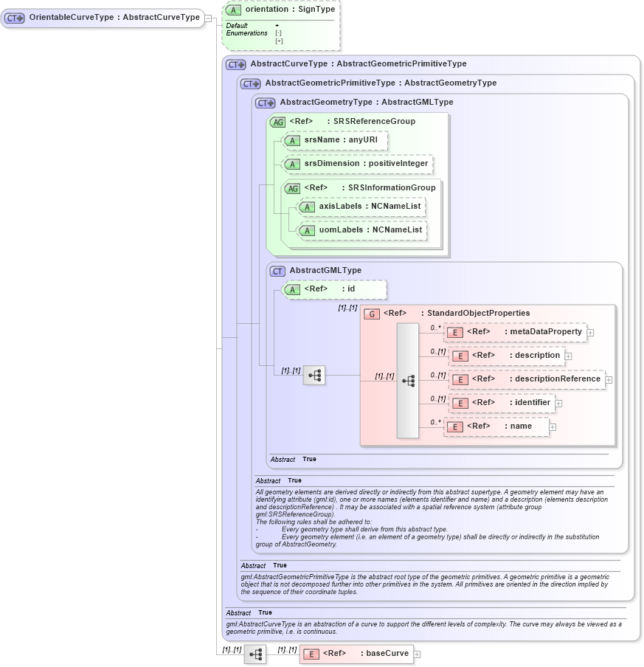Select AbstractGeometricPrimitiveType : AbstractGeometryType heading

pyautogui.click(x=381, y=83)
